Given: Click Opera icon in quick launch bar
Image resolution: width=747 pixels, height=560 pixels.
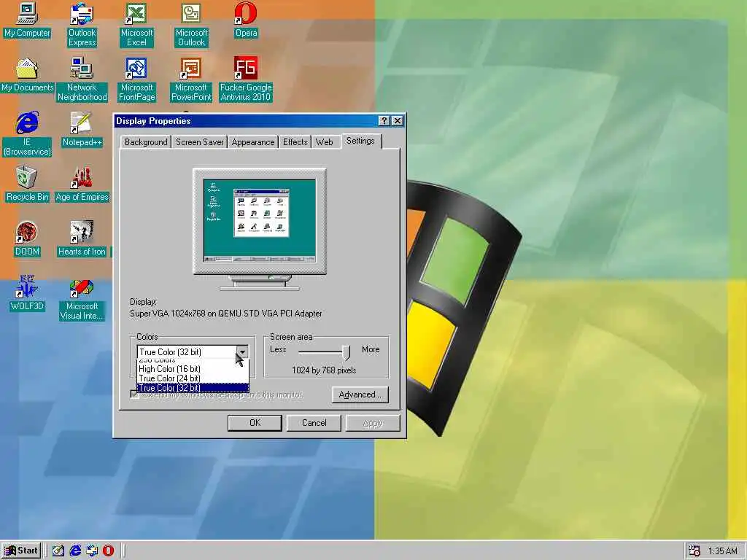Looking at the screenshot, I should click(x=109, y=551).
